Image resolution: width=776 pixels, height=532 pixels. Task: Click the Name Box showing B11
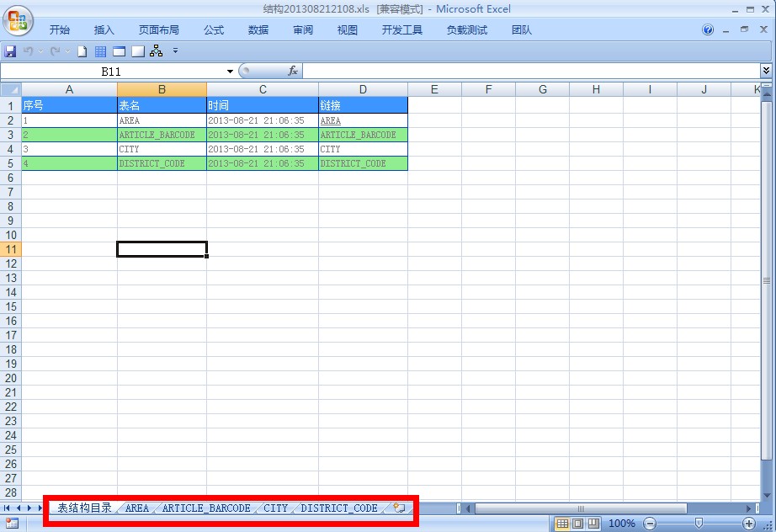coord(111,72)
